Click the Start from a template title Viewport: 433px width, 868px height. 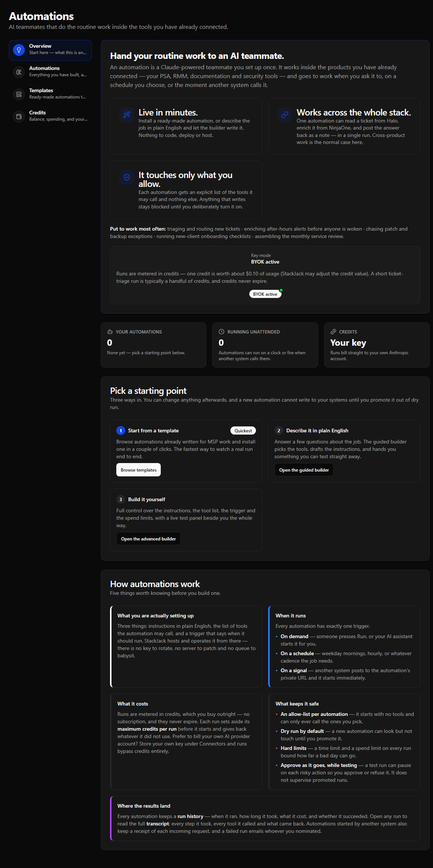tap(153, 430)
